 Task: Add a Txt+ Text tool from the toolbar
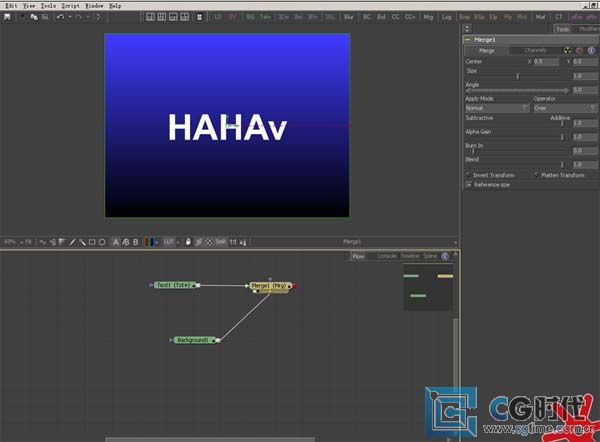[x=265, y=17]
